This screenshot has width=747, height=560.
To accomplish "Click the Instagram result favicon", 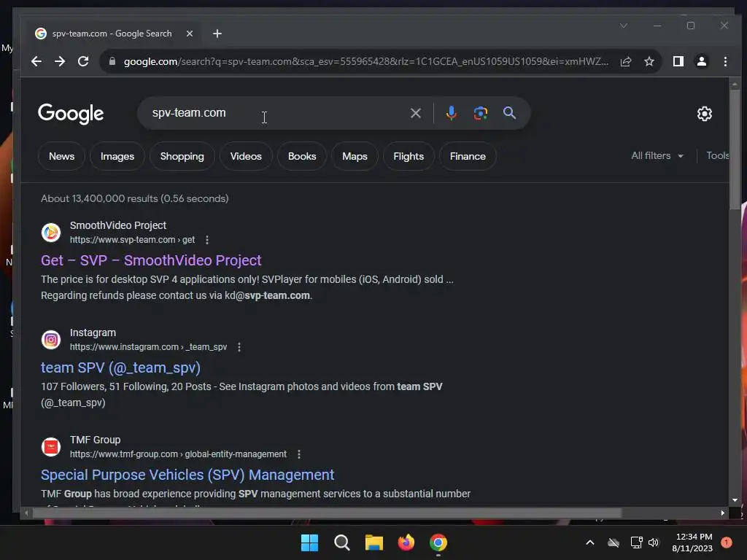I will pos(51,340).
